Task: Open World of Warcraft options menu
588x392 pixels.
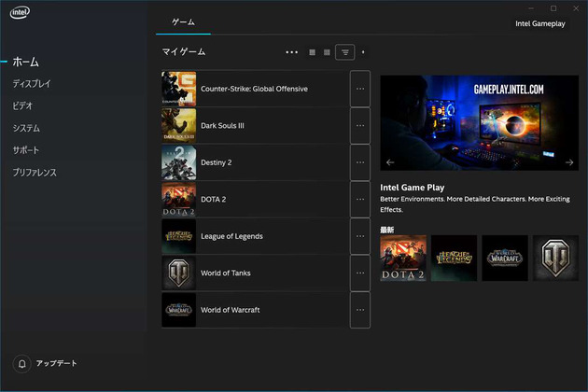Action: [x=360, y=310]
